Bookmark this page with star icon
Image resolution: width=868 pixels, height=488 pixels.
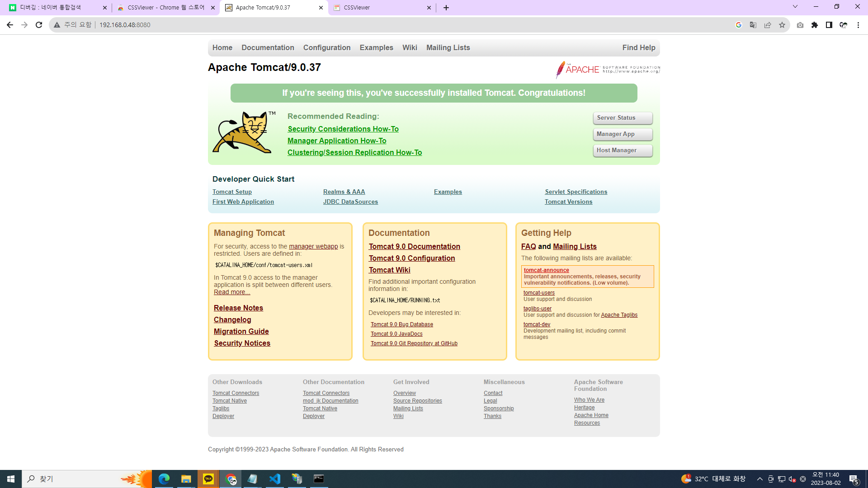782,25
